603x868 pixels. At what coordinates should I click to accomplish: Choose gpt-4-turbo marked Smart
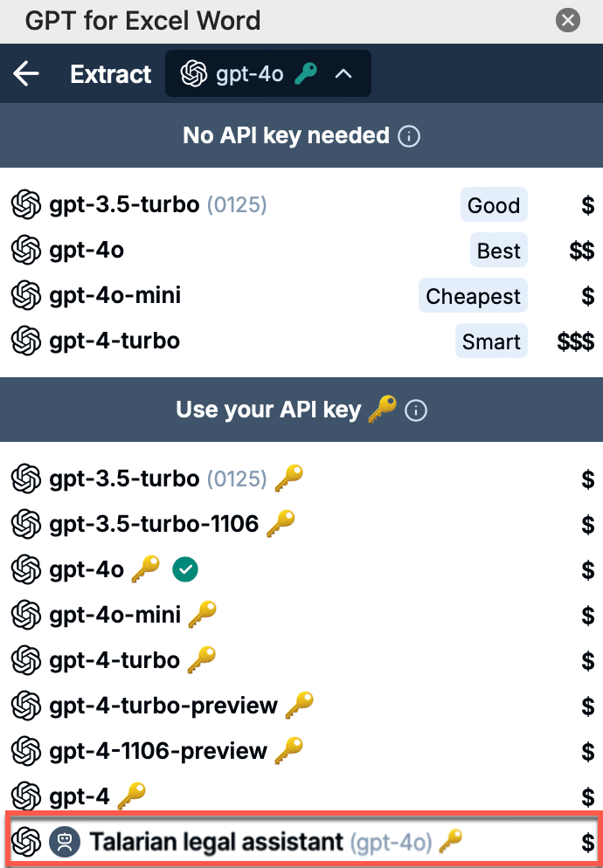coord(301,341)
